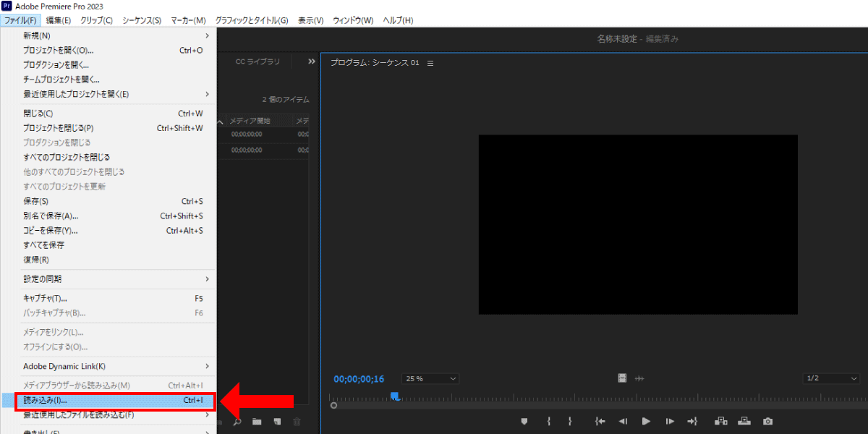Click the blue playhead on monitor time ruler
The height and width of the screenshot is (434, 868).
(395, 396)
